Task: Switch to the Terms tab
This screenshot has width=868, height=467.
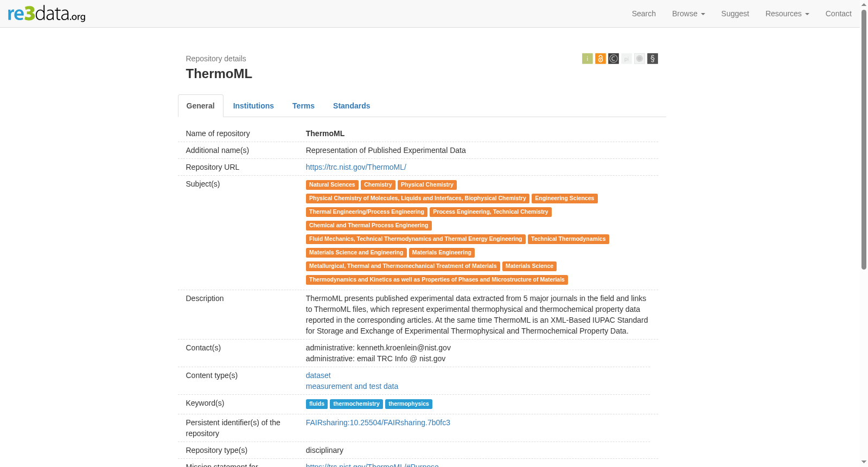Action: point(303,106)
